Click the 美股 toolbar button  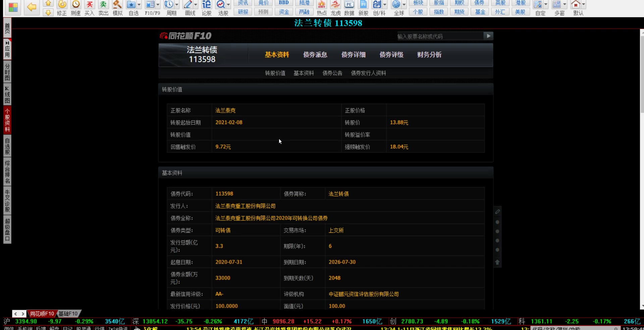pyautogui.click(x=520, y=12)
